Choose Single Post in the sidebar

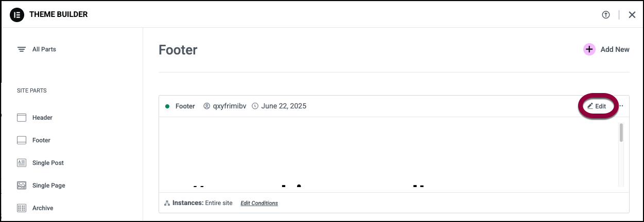(x=48, y=163)
